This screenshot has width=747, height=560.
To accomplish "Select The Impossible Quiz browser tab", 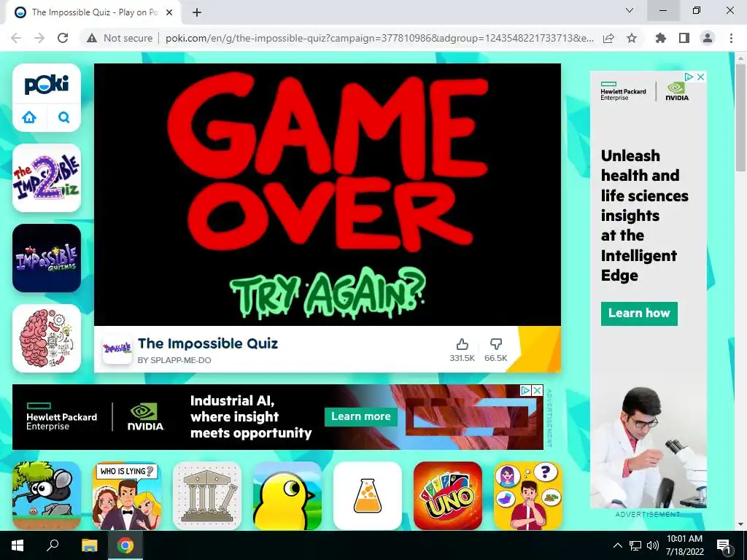I will tap(93, 12).
